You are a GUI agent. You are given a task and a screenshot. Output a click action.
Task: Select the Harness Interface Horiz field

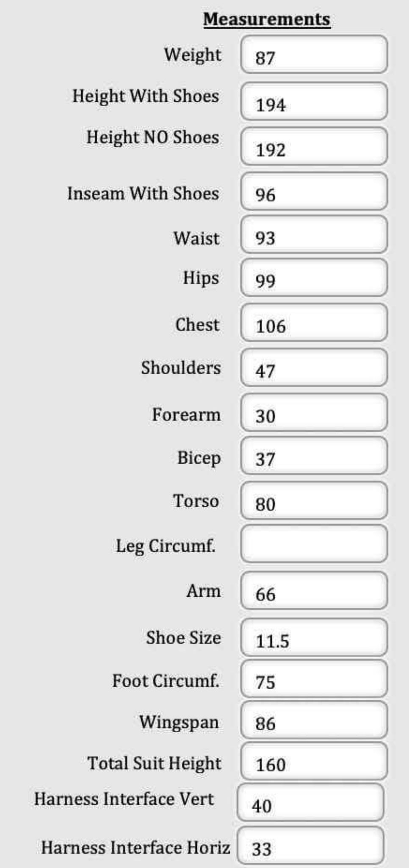tap(310, 846)
